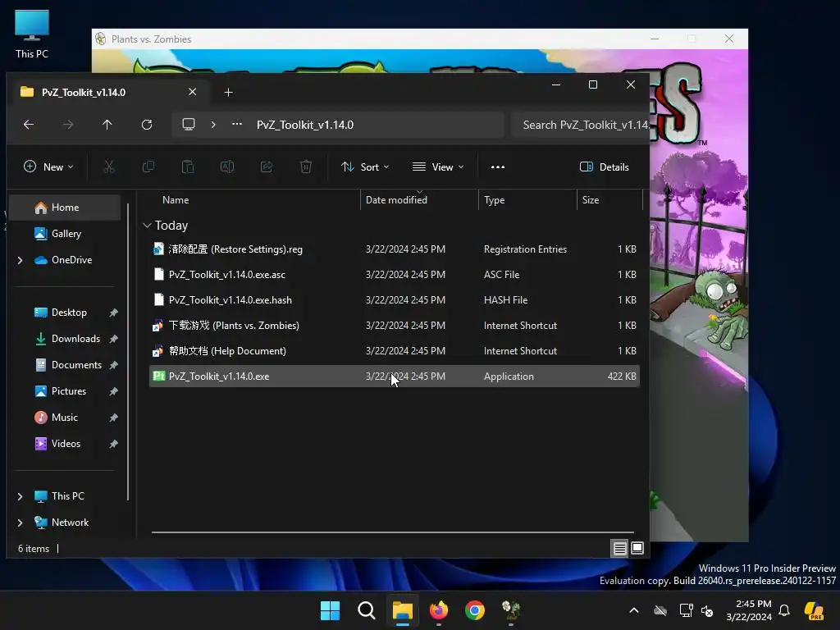Click the address bar path chevron
Image resolution: width=840 pixels, height=630 pixels.
click(213, 125)
